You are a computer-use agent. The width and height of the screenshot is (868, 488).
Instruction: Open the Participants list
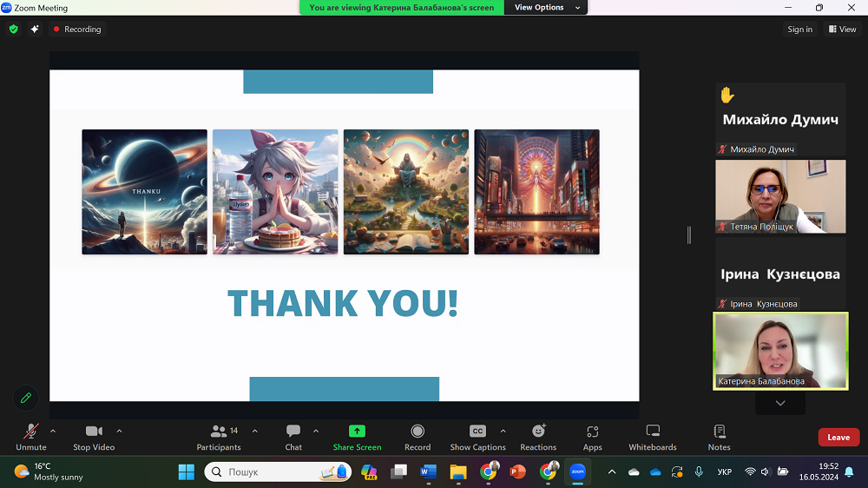pyautogui.click(x=219, y=436)
